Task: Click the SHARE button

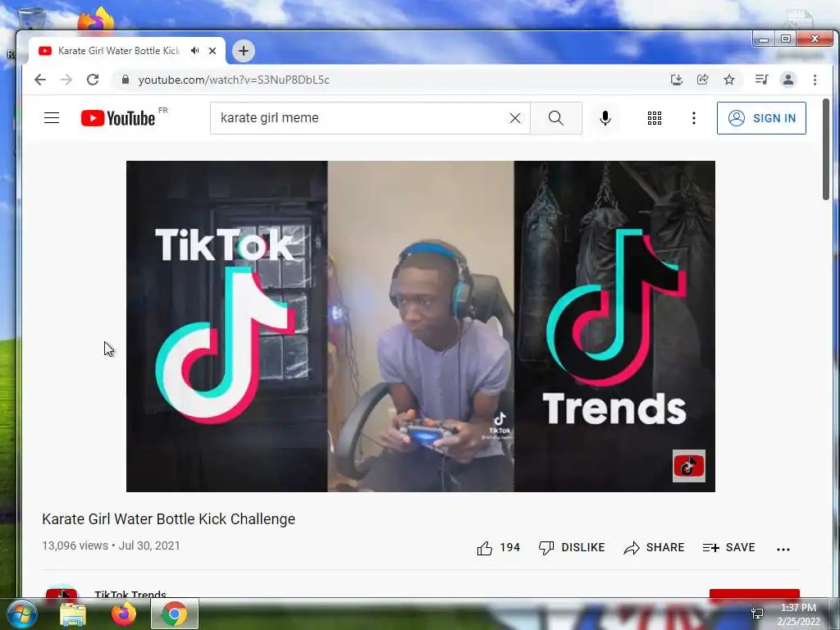Action: (x=654, y=547)
